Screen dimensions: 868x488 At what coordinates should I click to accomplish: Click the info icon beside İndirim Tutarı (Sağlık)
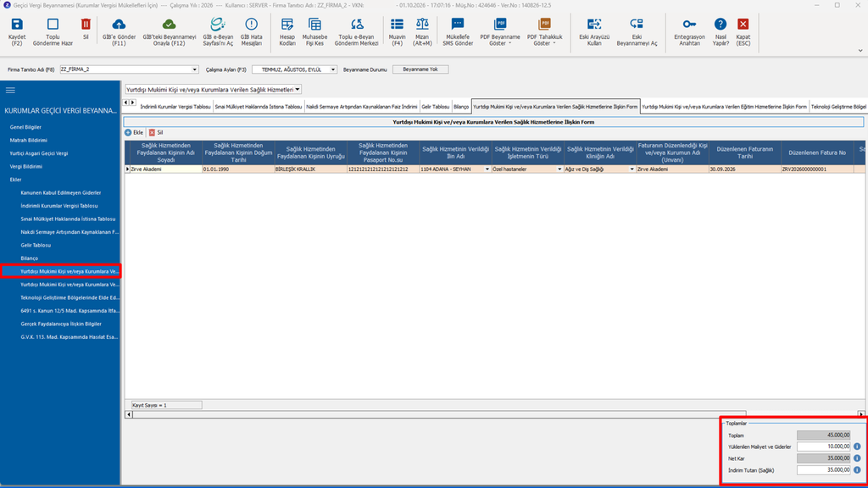[x=857, y=469]
